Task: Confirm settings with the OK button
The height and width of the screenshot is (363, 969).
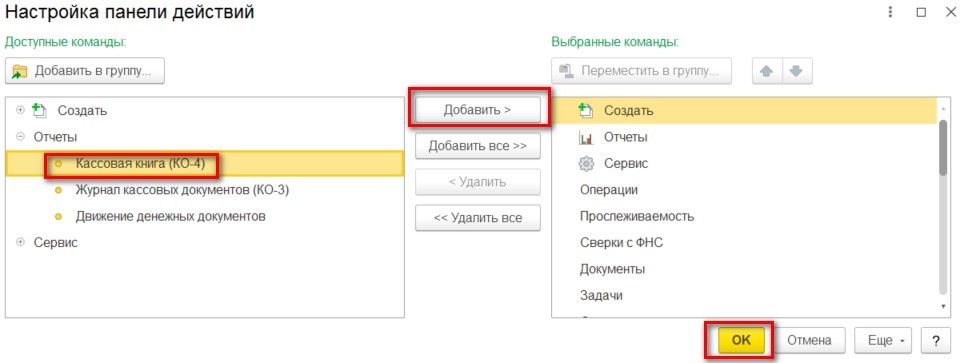Action: click(742, 340)
